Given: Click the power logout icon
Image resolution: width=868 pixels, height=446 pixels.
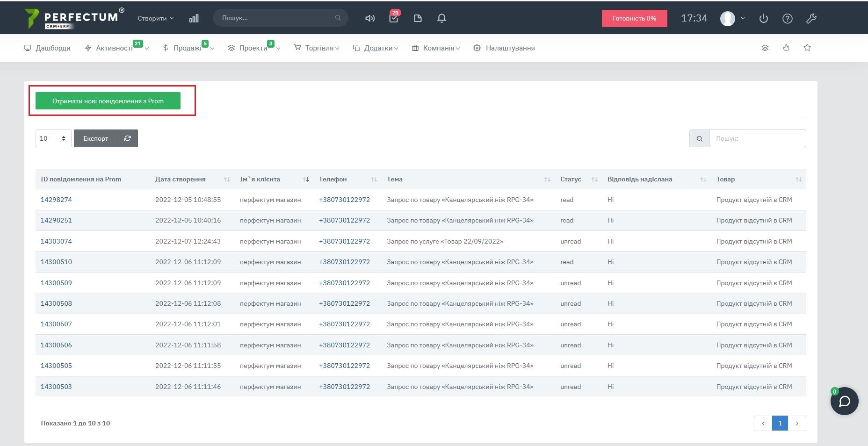Looking at the screenshot, I should tap(763, 18).
